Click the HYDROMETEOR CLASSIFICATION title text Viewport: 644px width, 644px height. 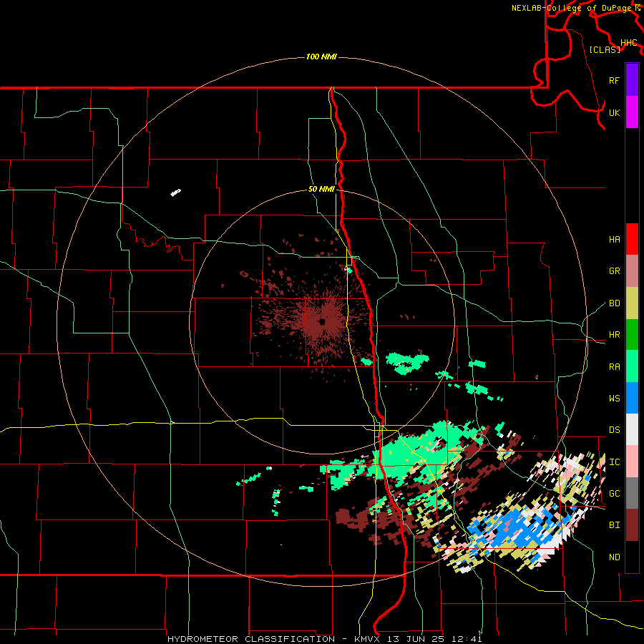[251, 639]
